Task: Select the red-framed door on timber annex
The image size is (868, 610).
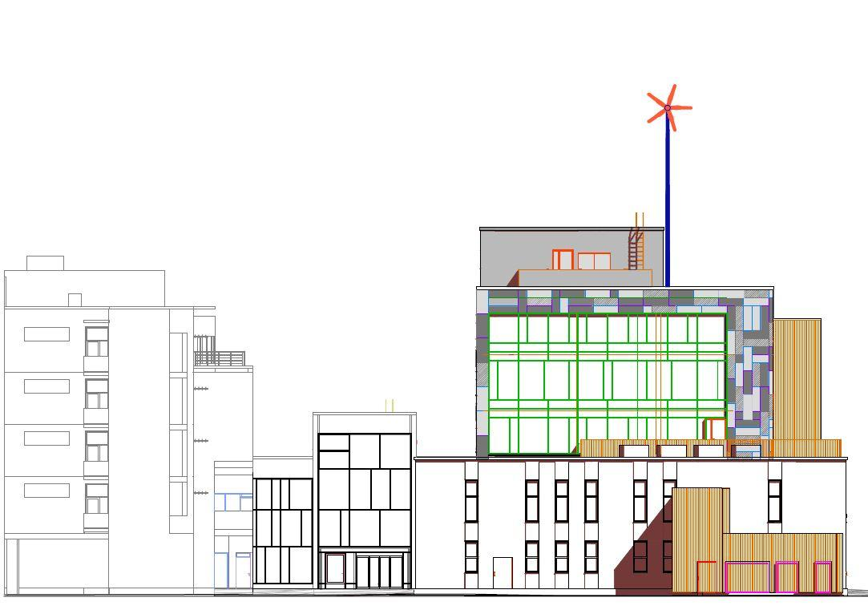Action: pyautogui.click(x=706, y=577)
